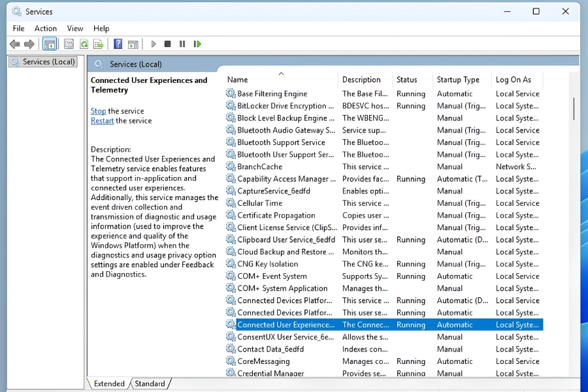Select the Block Level Backup Engine service

384,118
